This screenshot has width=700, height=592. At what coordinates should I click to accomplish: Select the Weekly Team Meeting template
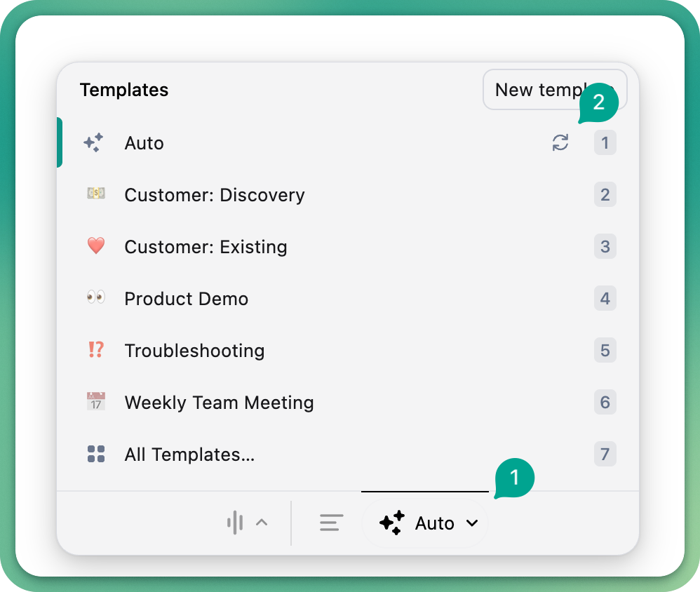(219, 403)
